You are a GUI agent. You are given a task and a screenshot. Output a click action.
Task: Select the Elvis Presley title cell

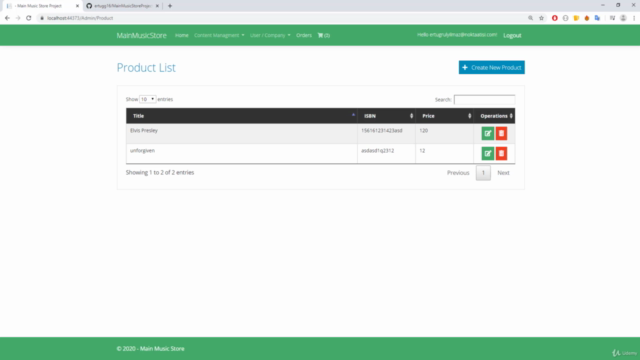(x=242, y=133)
